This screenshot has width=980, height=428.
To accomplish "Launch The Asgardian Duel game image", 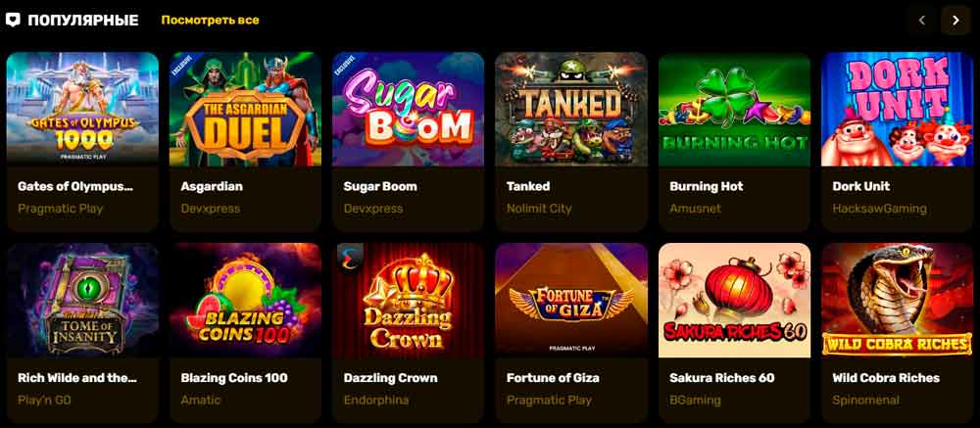I will [245, 110].
